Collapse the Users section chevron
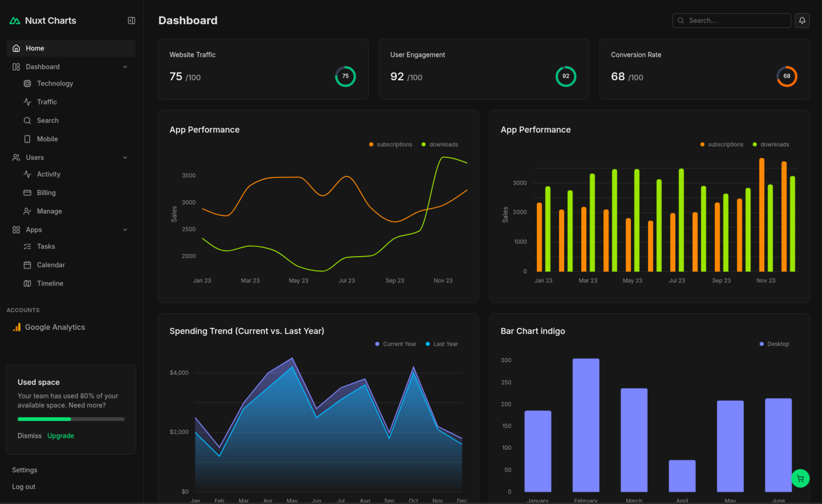 click(125, 157)
